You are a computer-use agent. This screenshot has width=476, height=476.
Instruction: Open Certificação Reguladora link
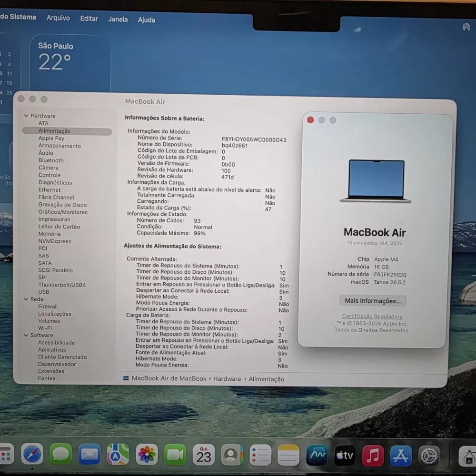click(372, 317)
